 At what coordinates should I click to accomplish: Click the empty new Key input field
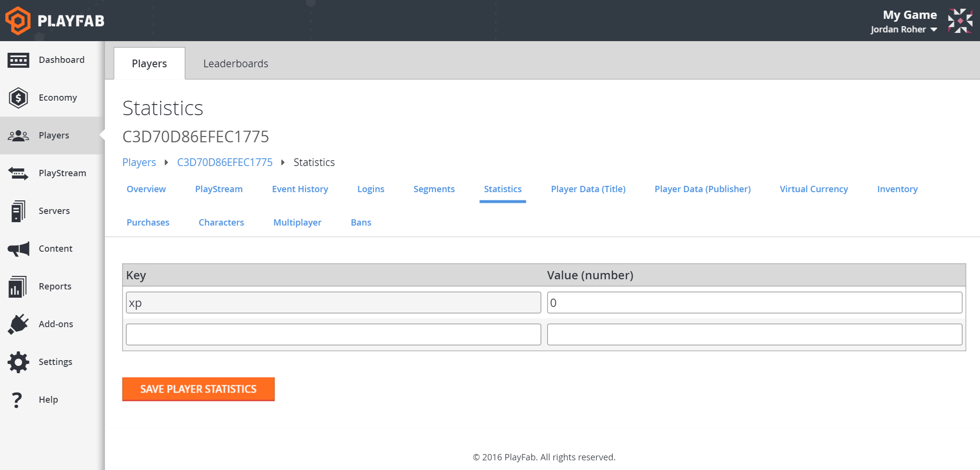pos(333,334)
